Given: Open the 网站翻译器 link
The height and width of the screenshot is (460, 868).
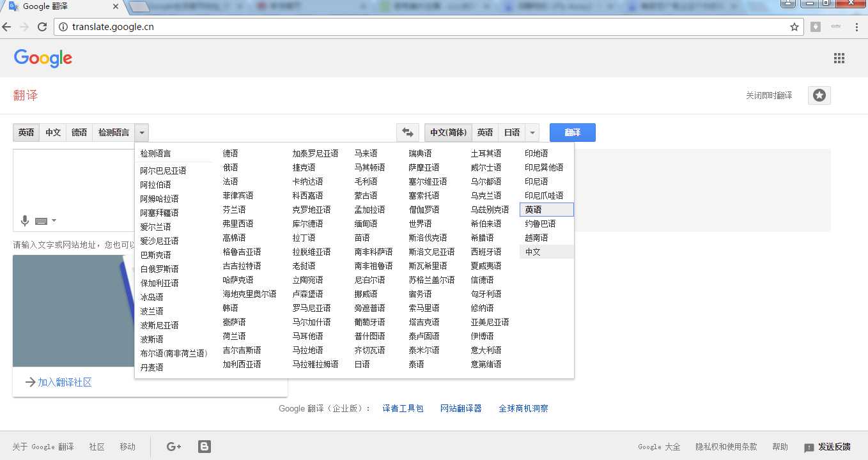Looking at the screenshot, I should tap(461, 408).
